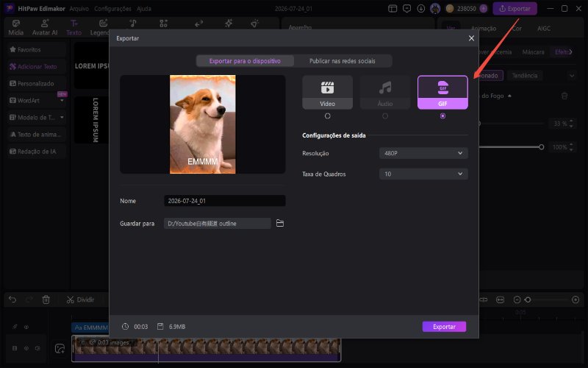
Task: Open the user avatar profile
Action: 435,8
